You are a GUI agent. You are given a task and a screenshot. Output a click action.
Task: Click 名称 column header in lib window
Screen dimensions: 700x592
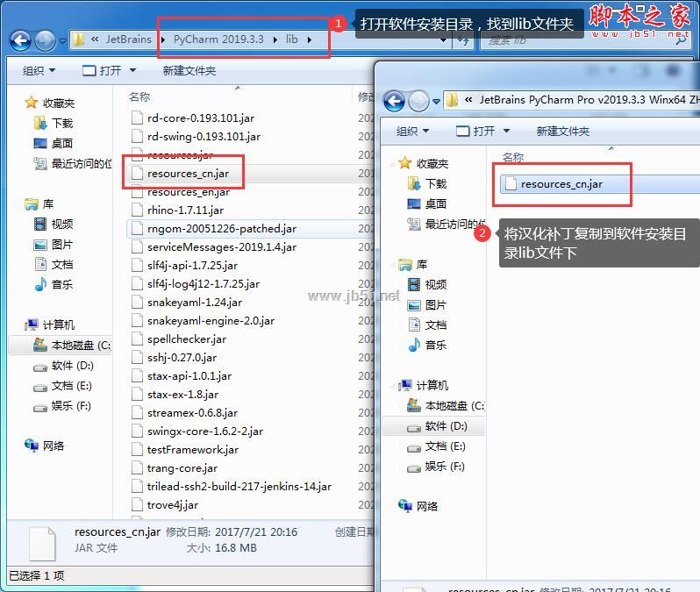click(x=139, y=96)
